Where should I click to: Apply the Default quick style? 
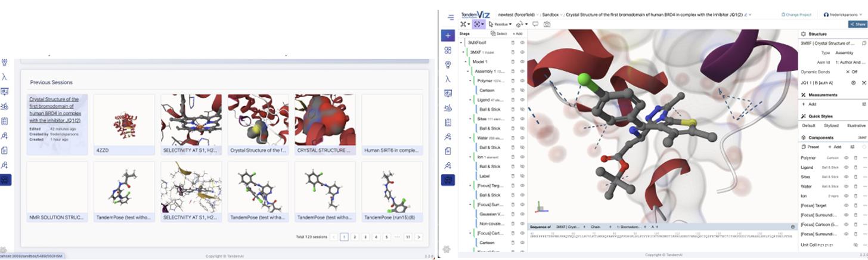click(809, 126)
